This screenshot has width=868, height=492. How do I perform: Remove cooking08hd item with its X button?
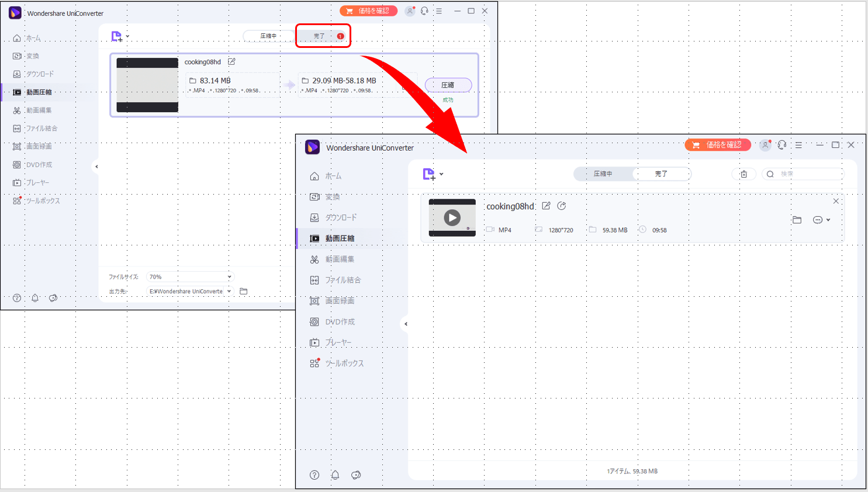836,201
